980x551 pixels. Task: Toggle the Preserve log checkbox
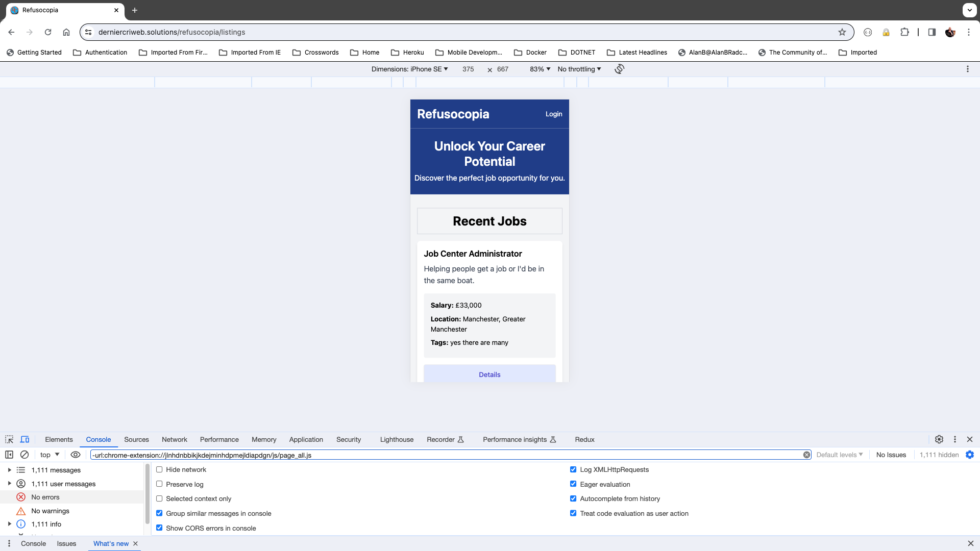tap(160, 484)
